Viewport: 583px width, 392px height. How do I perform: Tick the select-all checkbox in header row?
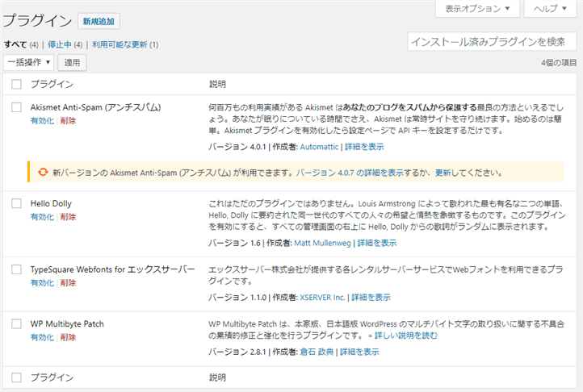point(16,84)
